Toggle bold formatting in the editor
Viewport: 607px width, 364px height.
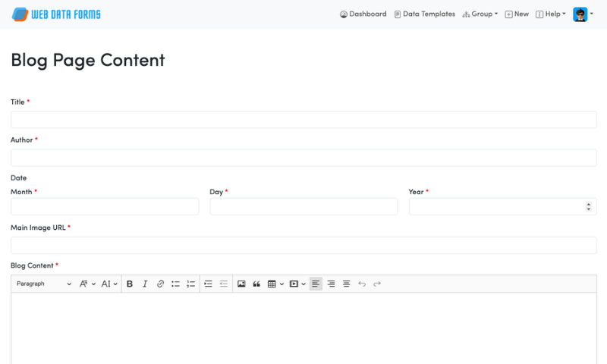[130, 284]
